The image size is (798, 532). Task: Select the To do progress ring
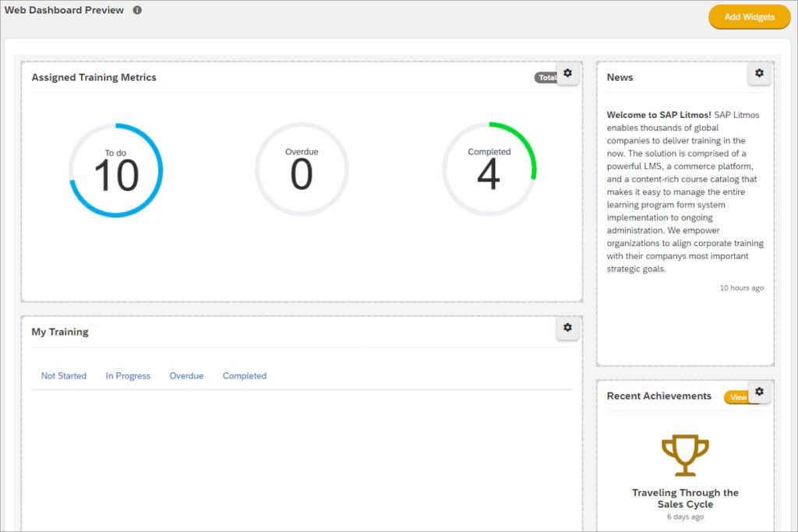[x=116, y=170]
